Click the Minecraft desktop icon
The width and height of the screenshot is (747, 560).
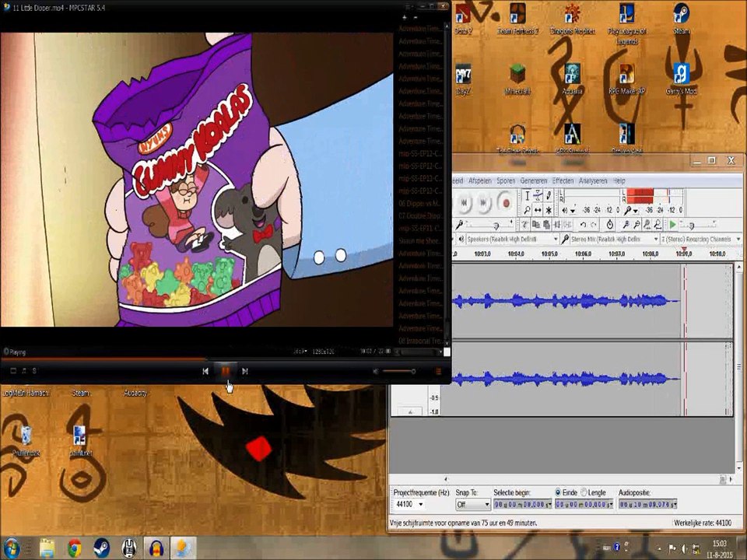pos(517,79)
